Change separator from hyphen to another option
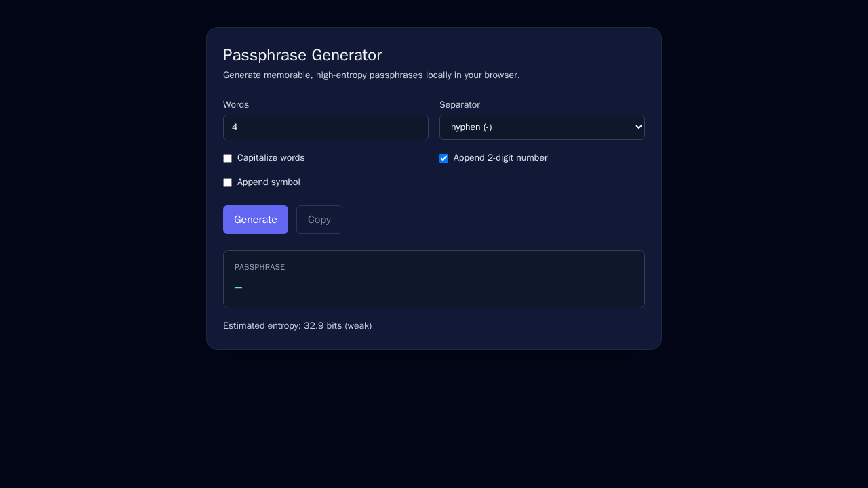This screenshot has height=488, width=868. 542,127
